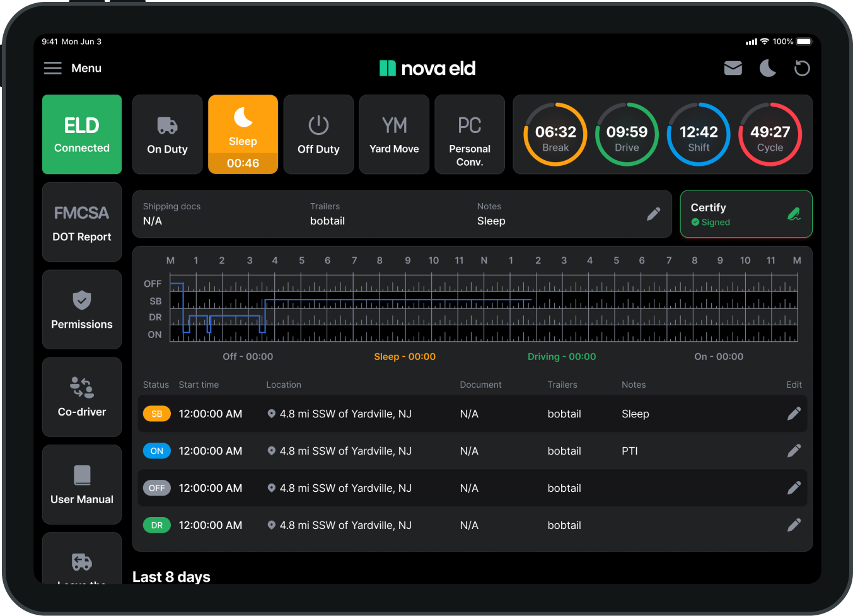This screenshot has height=616, width=853.
Task: Open the hamburger Menu icon
Action: (x=52, y=68)
